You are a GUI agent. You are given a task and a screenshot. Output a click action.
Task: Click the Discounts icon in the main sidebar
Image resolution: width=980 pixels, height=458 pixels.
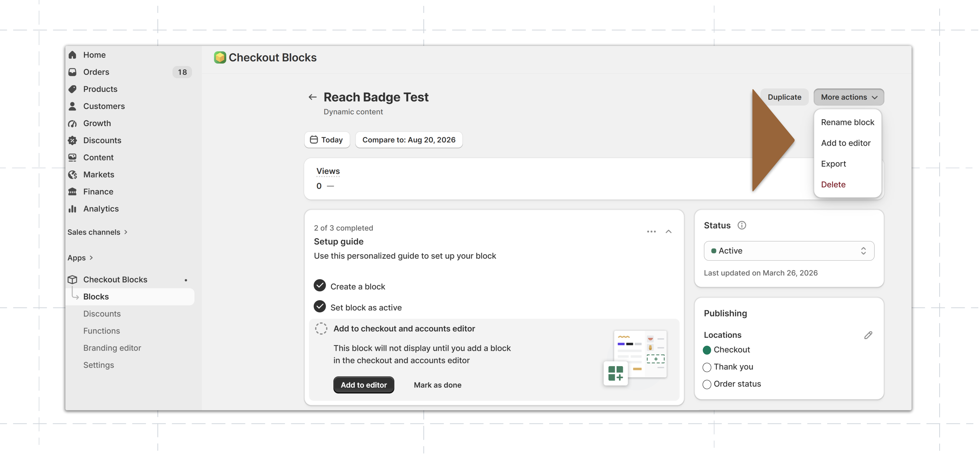[72, 141]
